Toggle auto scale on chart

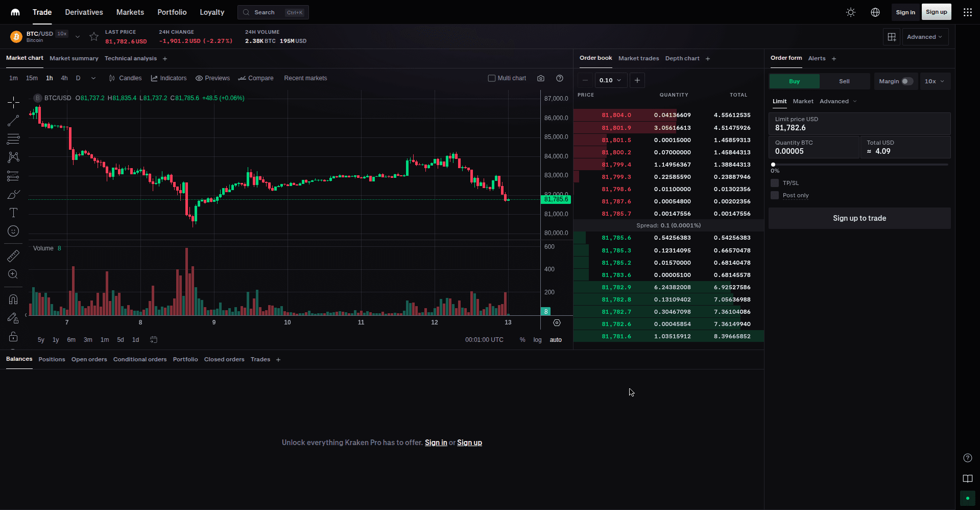556,340
